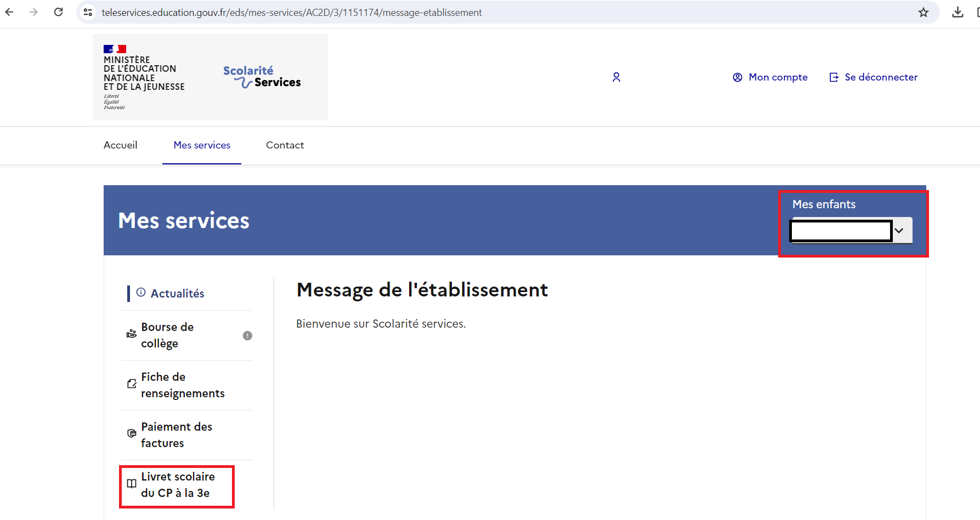The width and height of the screenshot is (980, 520).
Task: Go to the Accueil tab
Action: [x=120, y=145]
